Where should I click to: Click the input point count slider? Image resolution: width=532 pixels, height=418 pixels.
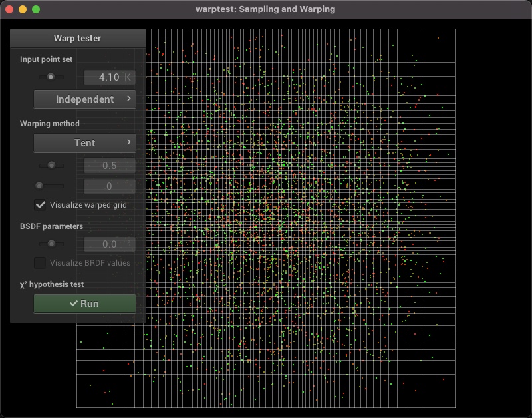point(51,77)
